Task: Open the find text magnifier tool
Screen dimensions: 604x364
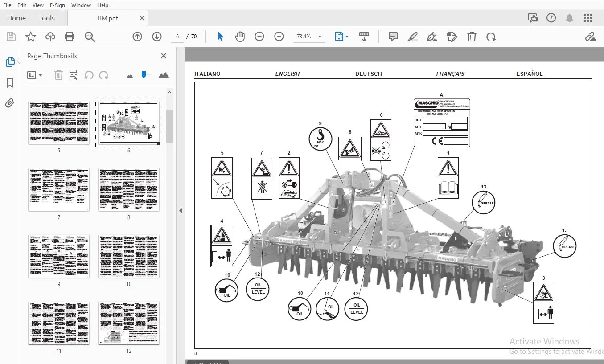Action: tap(90, 37)
